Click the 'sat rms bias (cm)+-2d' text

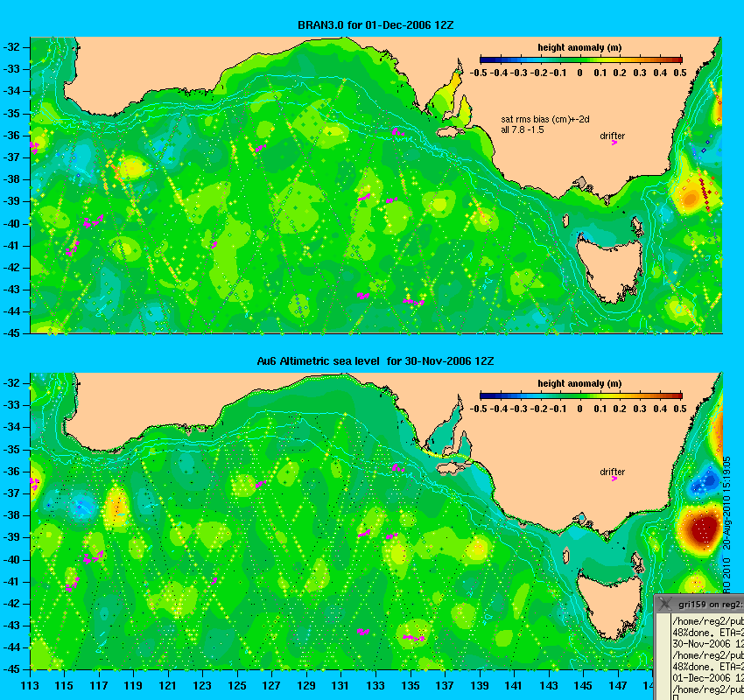pos(545,120)
